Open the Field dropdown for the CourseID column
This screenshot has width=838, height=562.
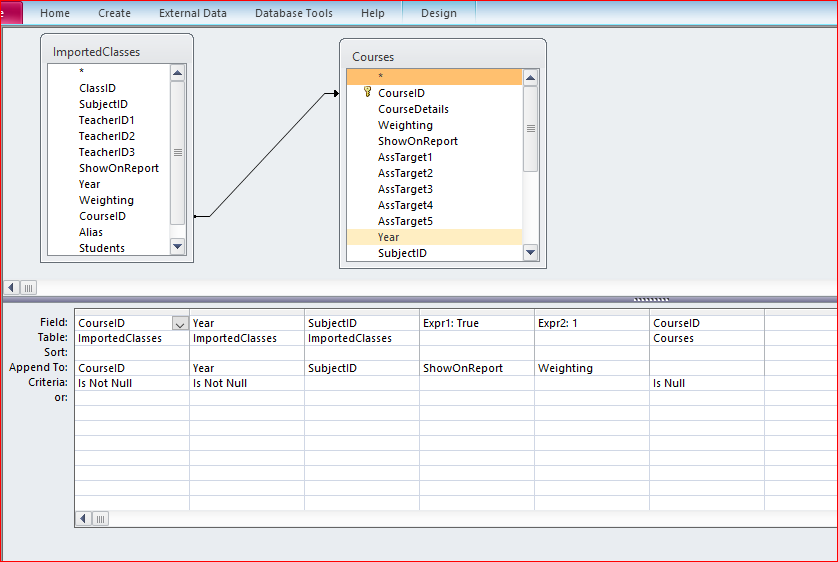(x=180, y=323)
